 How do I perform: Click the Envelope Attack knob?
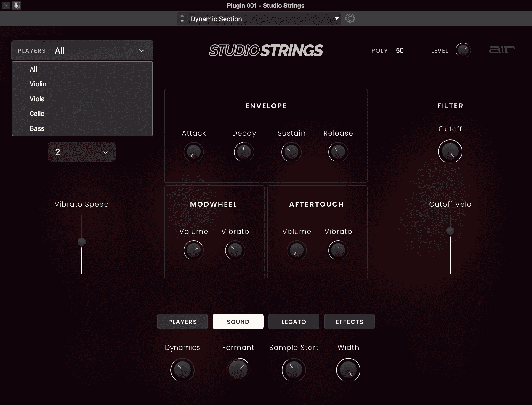pyautogui.click(x=194, y=152)
